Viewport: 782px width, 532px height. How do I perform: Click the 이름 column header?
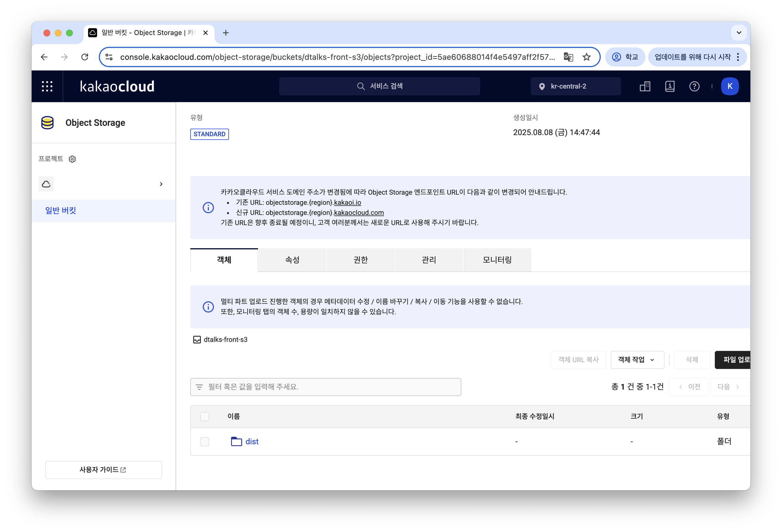[x=234, y=417]
